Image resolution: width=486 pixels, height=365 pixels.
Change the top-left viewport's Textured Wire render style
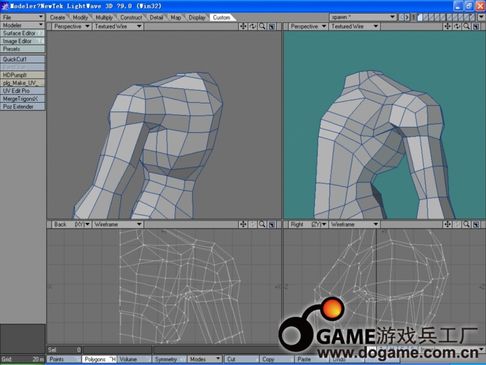(x=118, y=26)
